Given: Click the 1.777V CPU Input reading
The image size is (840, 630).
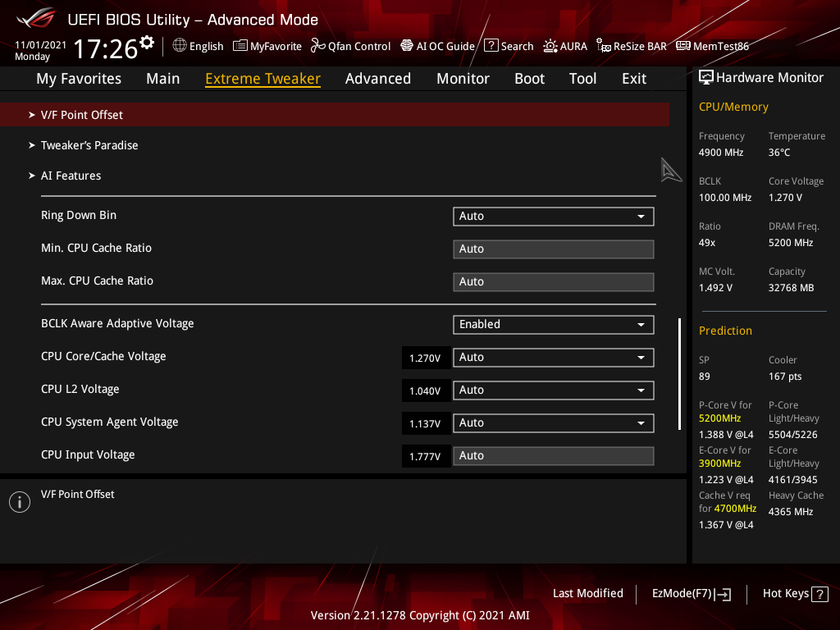Looking at the screenshot, I should pos(425,456).
